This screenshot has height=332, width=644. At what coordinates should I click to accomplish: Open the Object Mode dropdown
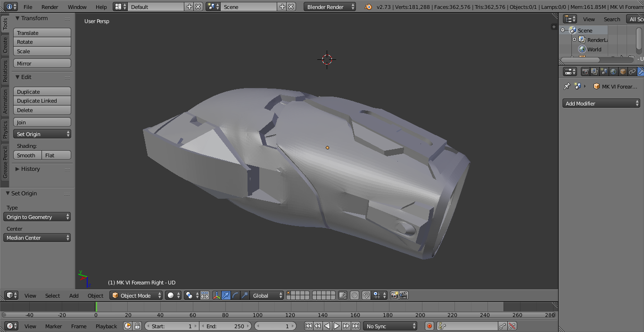[x=136, y=295]
